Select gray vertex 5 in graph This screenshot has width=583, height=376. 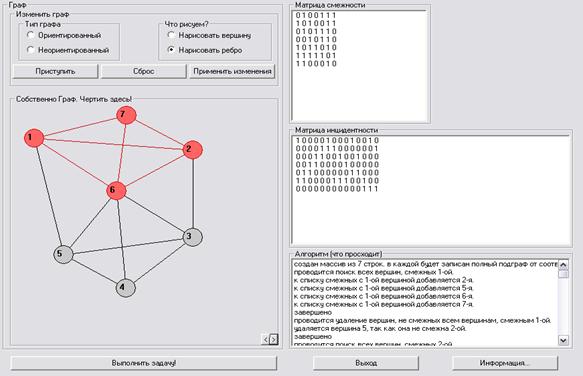(63, 254)
